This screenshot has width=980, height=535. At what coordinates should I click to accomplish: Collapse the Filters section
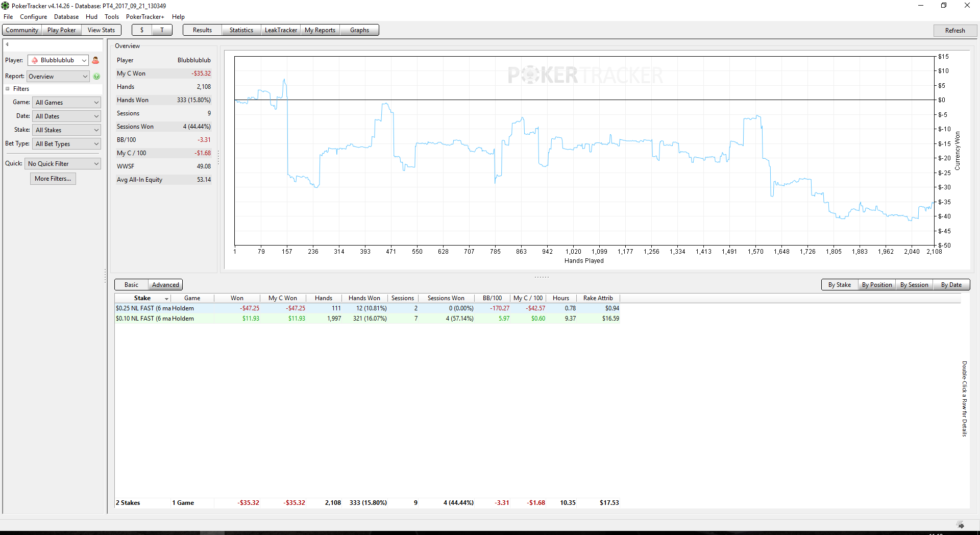pyautogui.click(x=8, y=89)
